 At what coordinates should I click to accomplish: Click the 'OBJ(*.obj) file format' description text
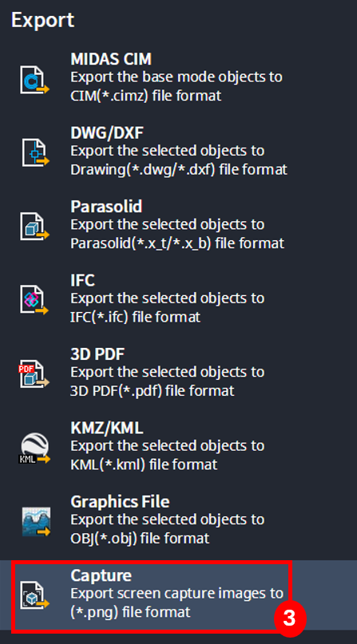click(140, 538)
